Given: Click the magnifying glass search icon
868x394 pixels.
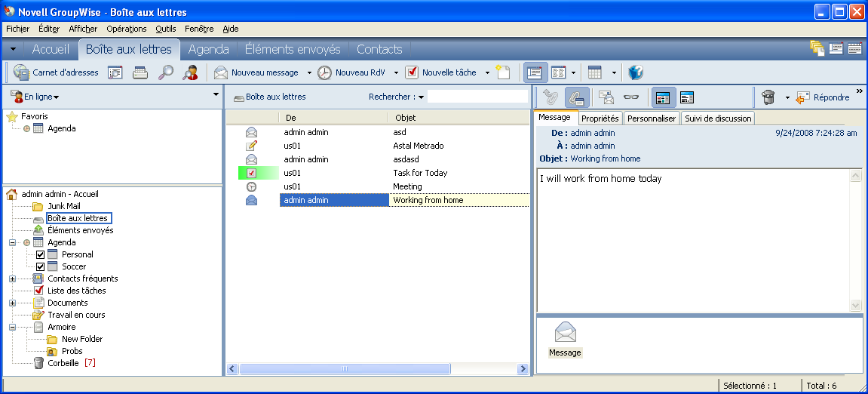Looking at the screenshot, I should tap(165, 72).
